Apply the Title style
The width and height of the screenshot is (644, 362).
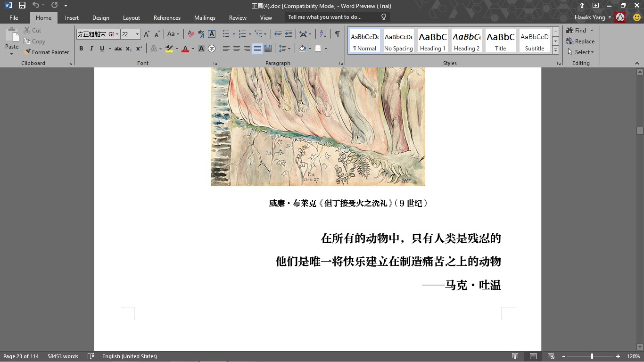tap(501, 41)
